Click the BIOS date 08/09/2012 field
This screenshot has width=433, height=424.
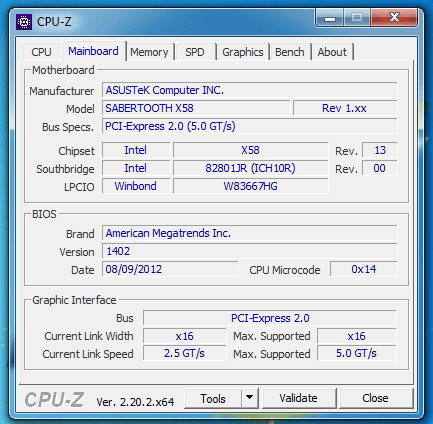[x=170, y=269]
